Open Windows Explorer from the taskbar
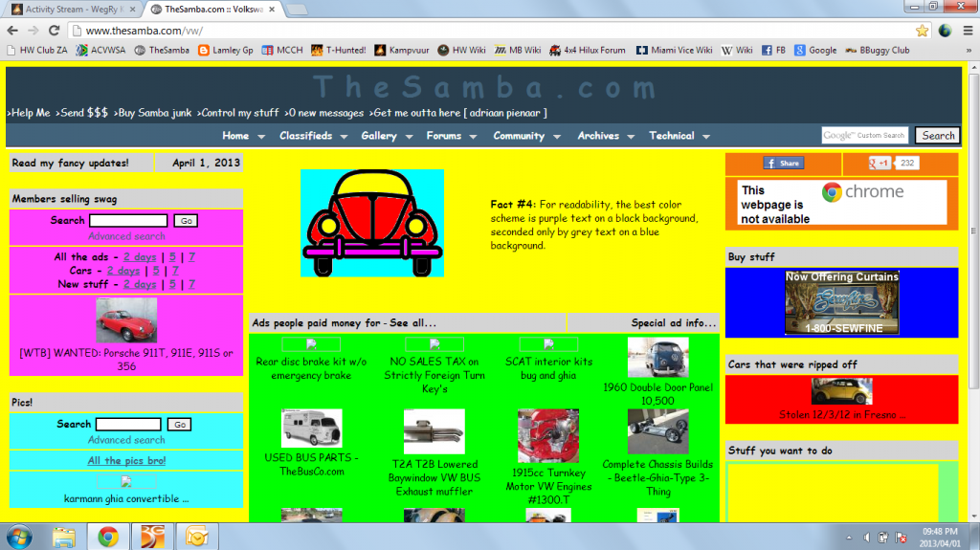Image resolution: width=980 pixels, height=550 pixels. click(x=64, y=536)
